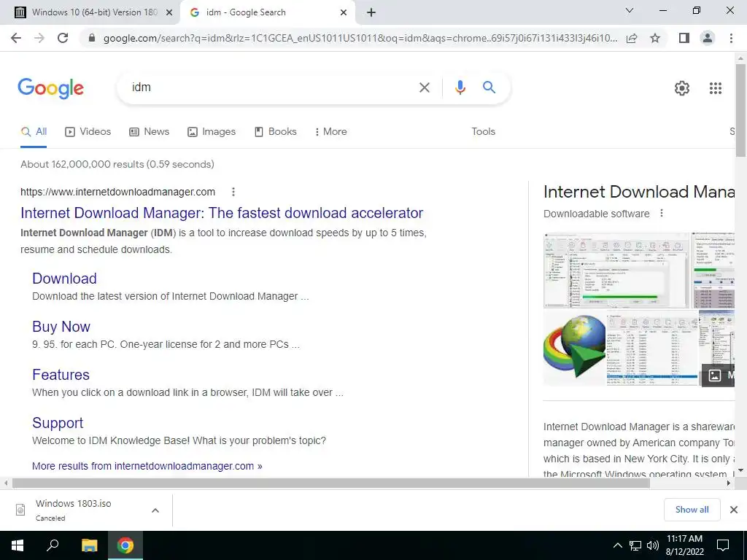Select the All search tab
Viewport: 747px width, 560px height.
pos(34,132)
